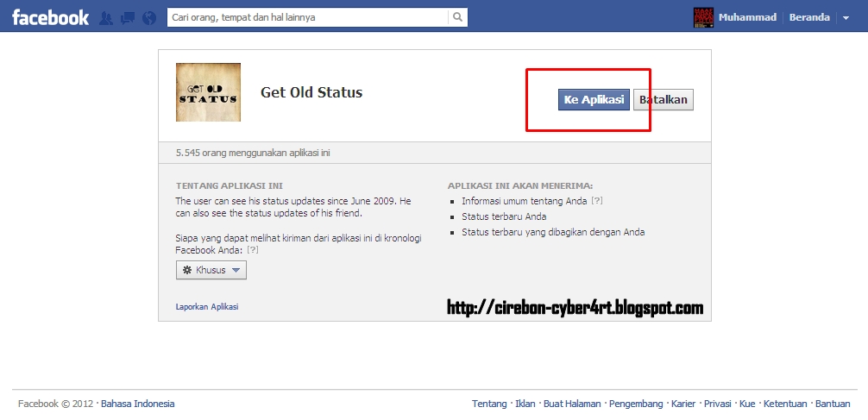The height and width of the screenshot is (420, 868).
Task: Click Laporkan Aplikasi link
Action: pyautogui.click(x=207, y=306)
